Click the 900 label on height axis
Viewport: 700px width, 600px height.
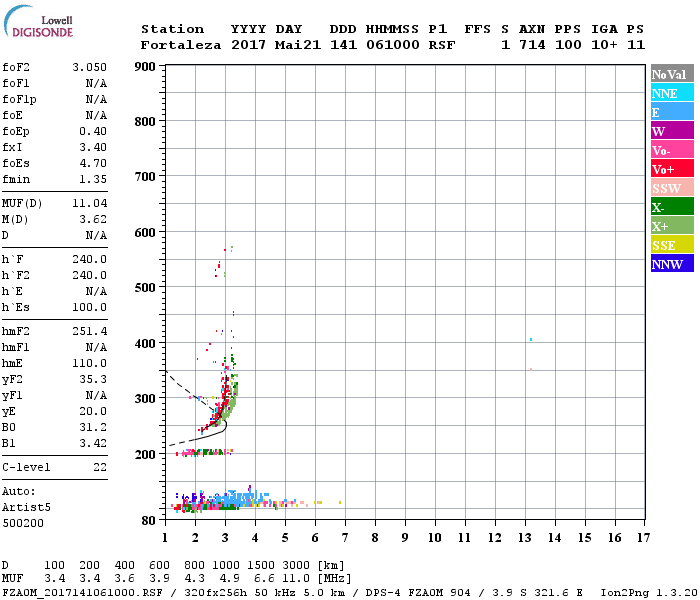click(145, 67)
